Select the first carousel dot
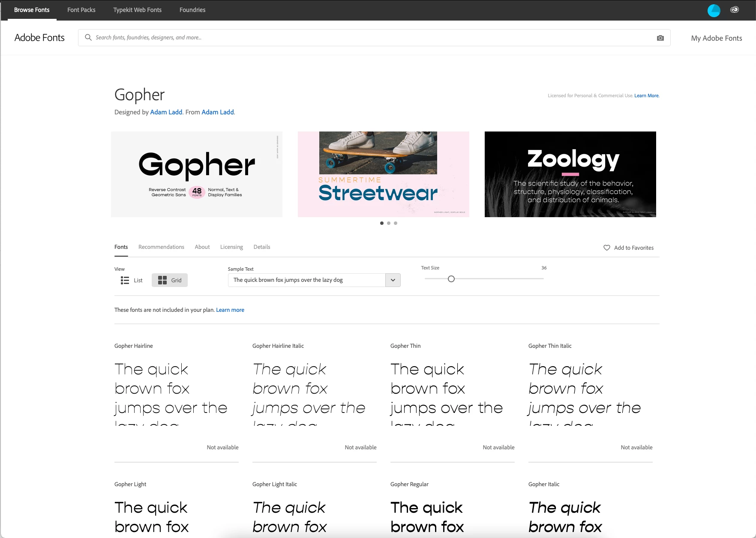Screen dimensions: 756x538 coord(382,223)
